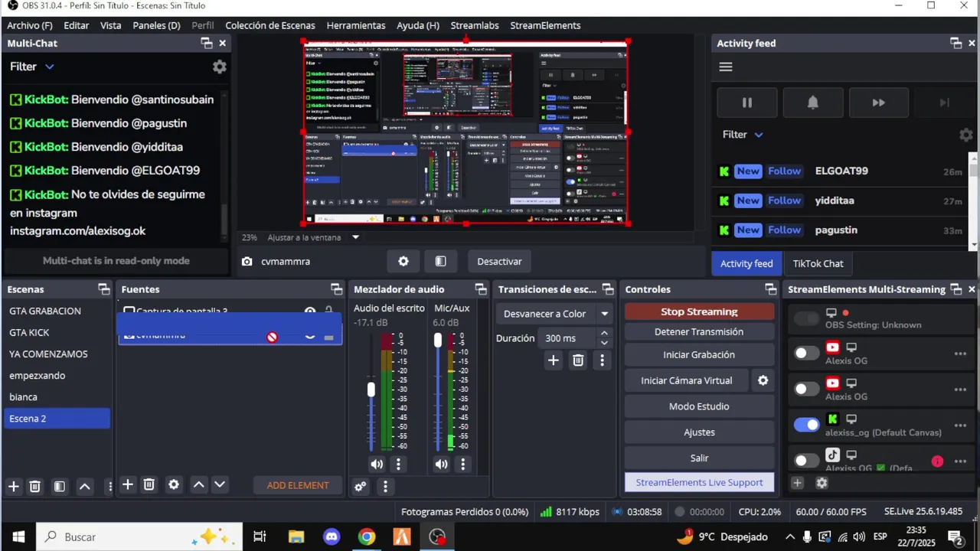Click Iniciar Grabación
Image resolution: width=980 pixels, height=551 pixels.
699,354
